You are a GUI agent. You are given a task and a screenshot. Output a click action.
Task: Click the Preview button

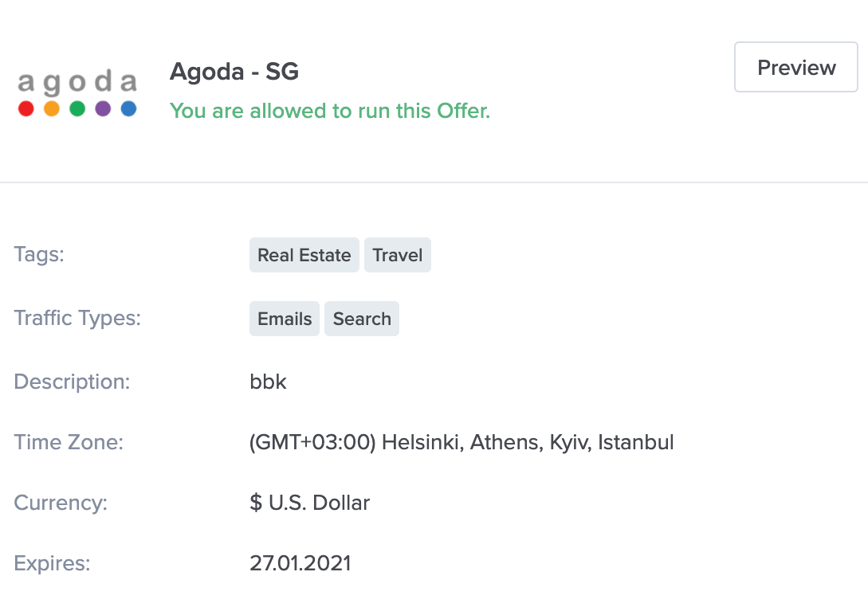click(x=796, y=67)
